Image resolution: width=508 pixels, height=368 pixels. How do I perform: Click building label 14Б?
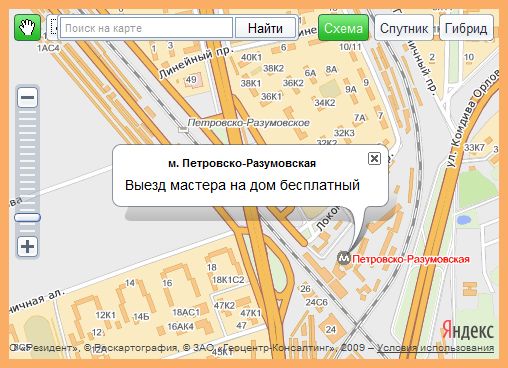(141, 317)
